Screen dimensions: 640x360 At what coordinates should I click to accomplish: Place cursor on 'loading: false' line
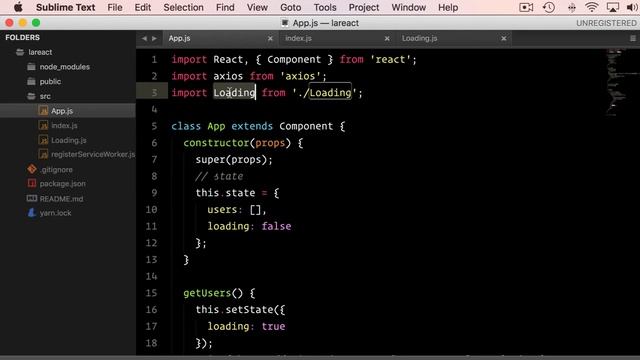[x=249, y=226]
